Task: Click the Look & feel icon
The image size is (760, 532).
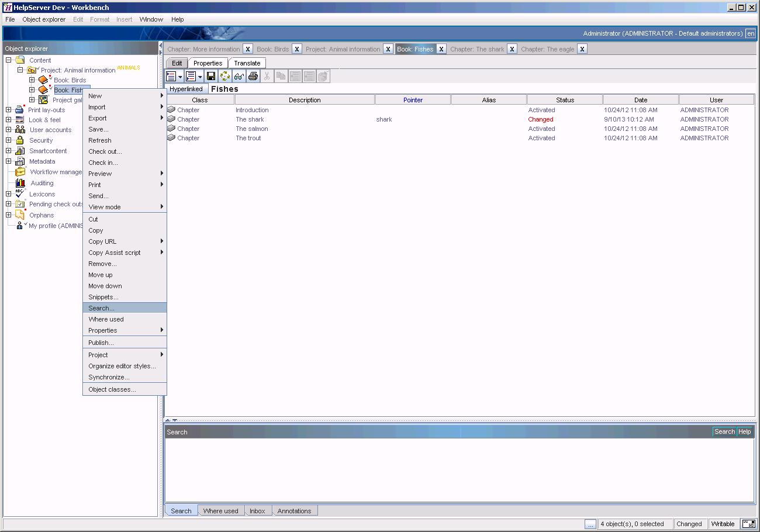Action: pos(20,120)
